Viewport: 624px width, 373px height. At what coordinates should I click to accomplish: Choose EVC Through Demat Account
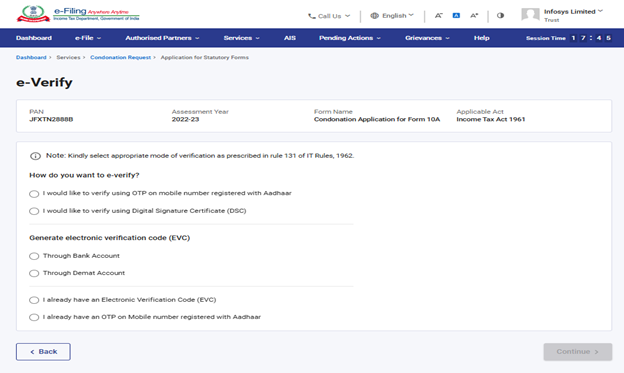34,273
